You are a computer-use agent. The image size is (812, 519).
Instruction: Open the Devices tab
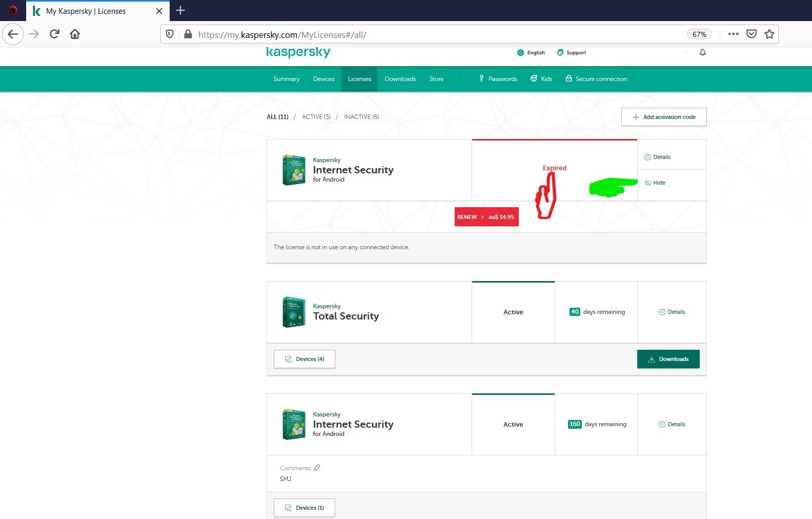pyautogui.click(x=324, y=79)
